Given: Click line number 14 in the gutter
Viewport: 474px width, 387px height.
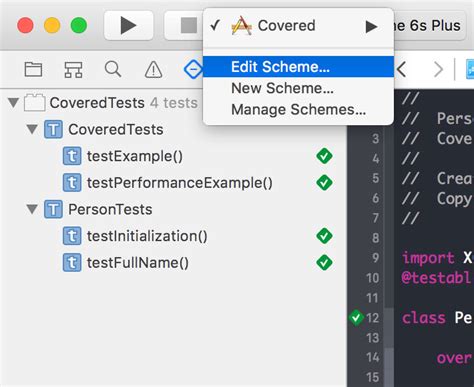Looking at the screenshot, I should coord(373,357).
